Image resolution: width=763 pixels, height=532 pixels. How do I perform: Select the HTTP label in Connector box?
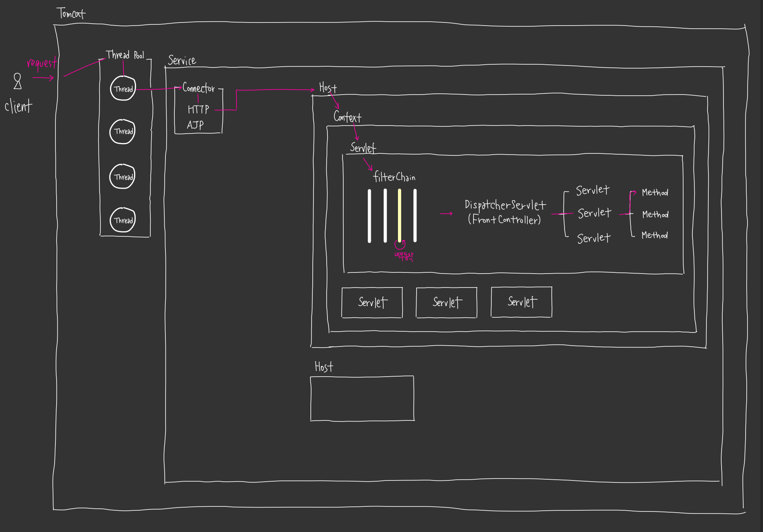click(198, 110)
